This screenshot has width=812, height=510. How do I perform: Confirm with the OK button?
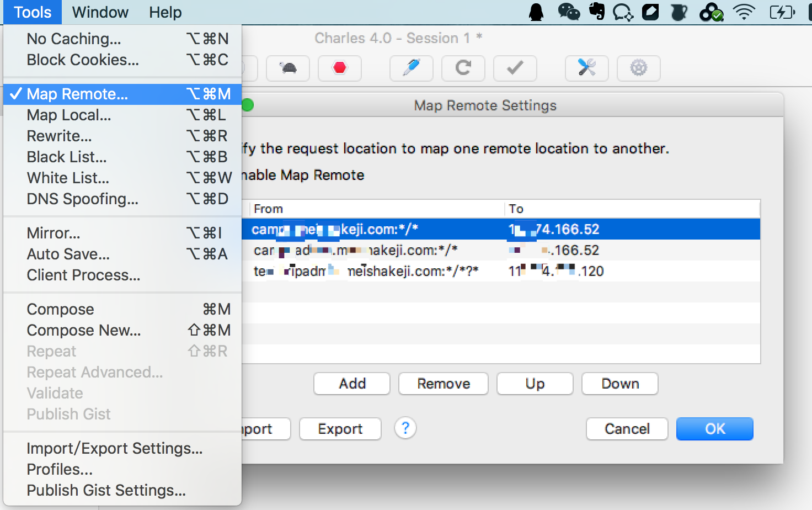coord(715,429)
